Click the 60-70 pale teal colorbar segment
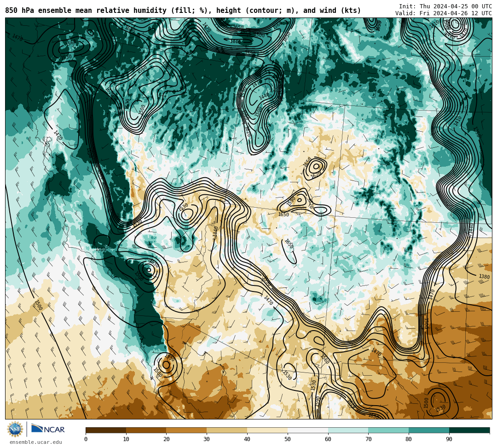Viewport: 497px width, 448px height. [x=348, y=430]
